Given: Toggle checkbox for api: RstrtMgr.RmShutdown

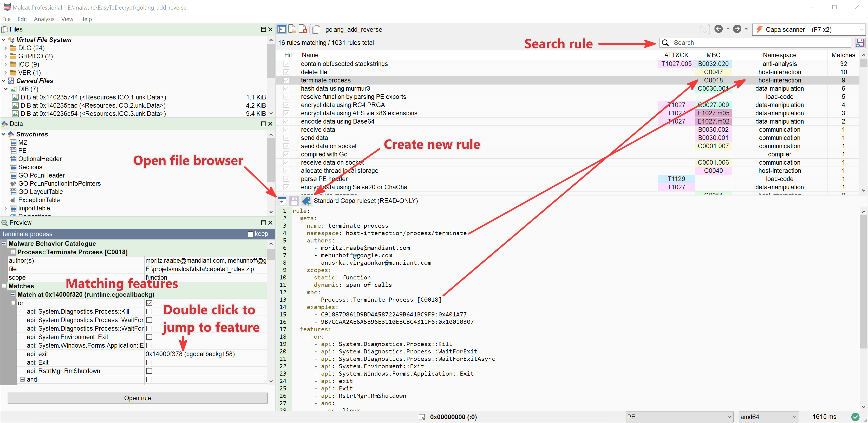Looking at the screenshot, I should point(149,371).
